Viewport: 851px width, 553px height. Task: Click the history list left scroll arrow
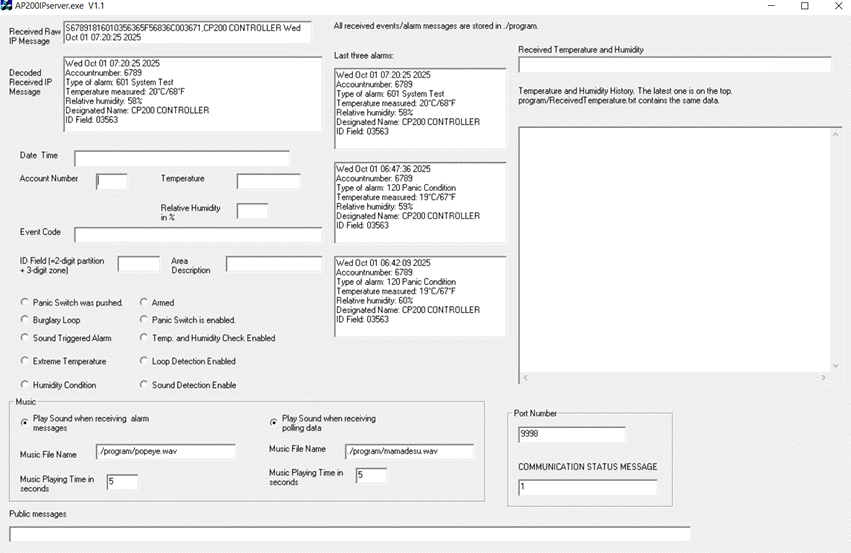click(525, 377)
